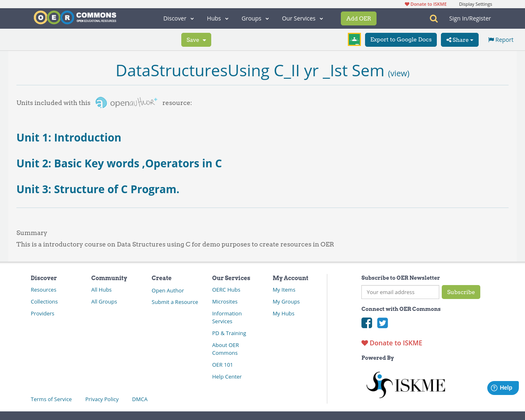This screenshot has height=420, width=525.
Task: Open DMCA link
Action: 140,399
